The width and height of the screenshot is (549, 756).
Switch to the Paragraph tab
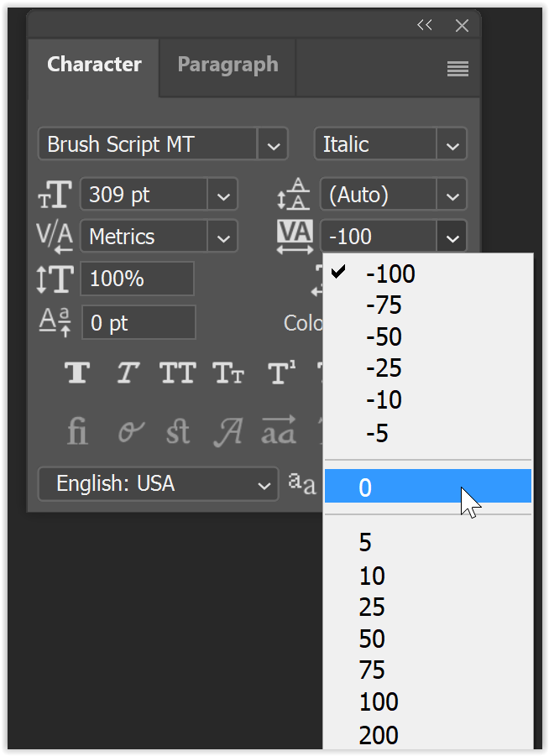(x=227, y=64)
